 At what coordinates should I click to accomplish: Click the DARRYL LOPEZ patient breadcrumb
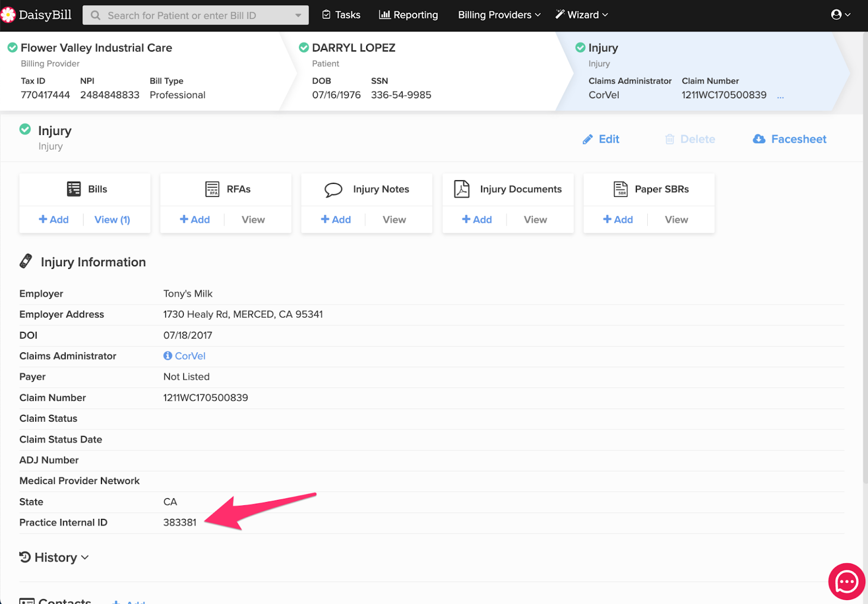[354, 48]
